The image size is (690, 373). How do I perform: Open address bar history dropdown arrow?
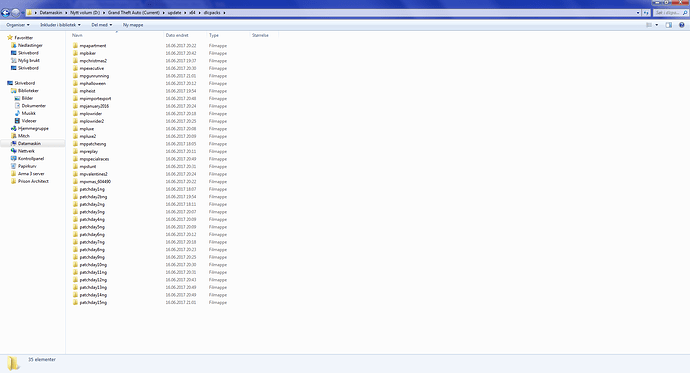(x=638, y=13)
